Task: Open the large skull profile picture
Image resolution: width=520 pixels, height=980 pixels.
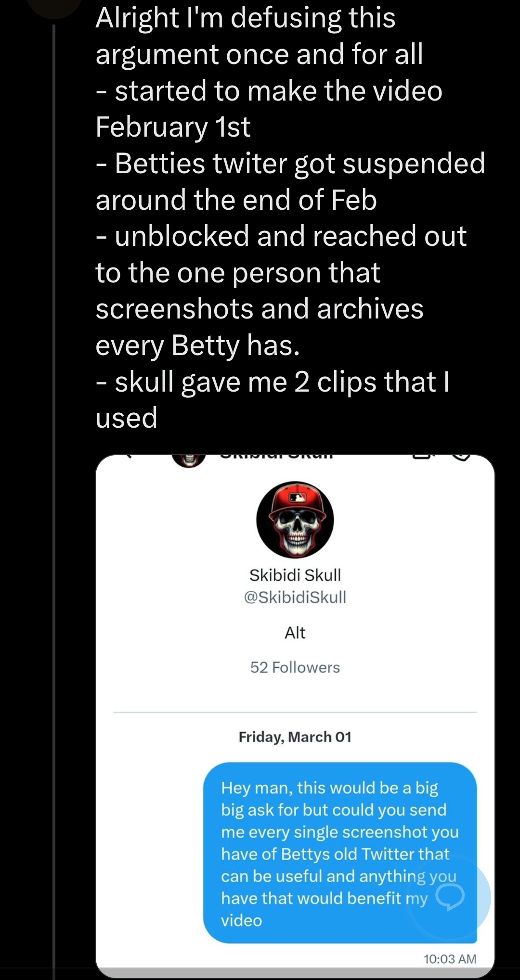Action: (x=295, y=520)
